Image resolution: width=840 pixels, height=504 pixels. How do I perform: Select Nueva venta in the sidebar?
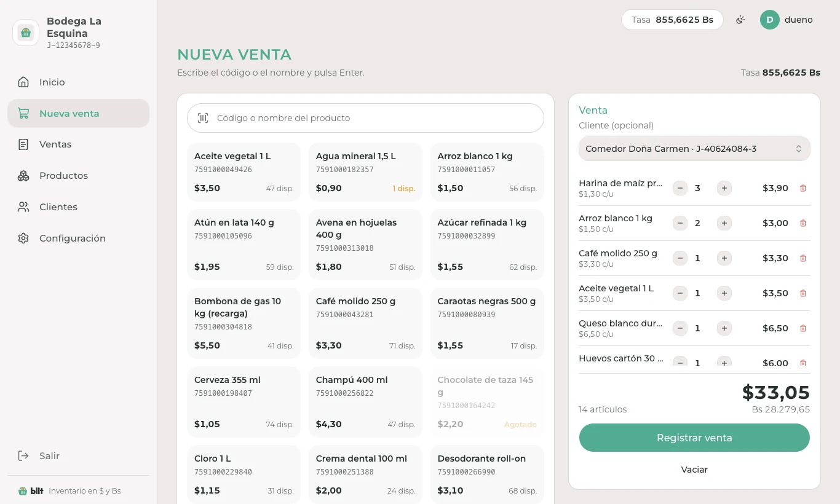[78, 113]
